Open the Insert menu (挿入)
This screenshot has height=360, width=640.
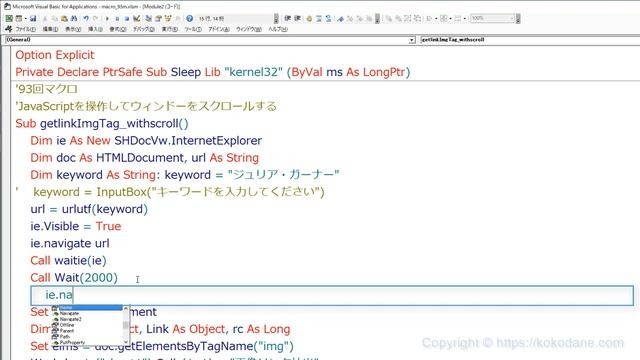[x=95, y=29]
